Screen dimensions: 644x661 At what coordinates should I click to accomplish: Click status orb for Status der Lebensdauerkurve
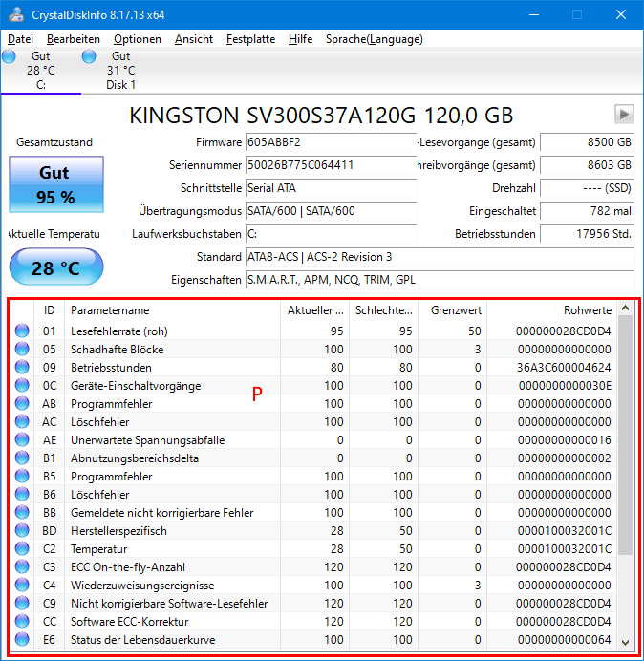tap(22, 639)
